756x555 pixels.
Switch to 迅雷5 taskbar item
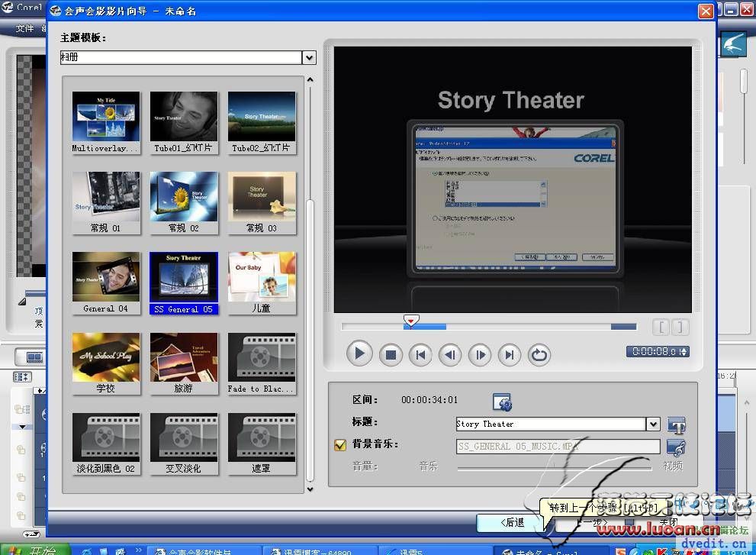434,550
